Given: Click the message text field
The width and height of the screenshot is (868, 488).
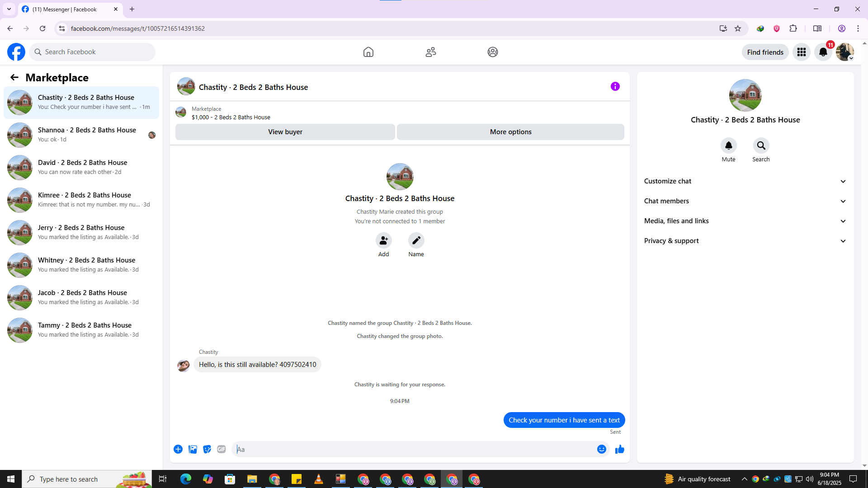Looking at the screenshot, I should tap(414, 449).
